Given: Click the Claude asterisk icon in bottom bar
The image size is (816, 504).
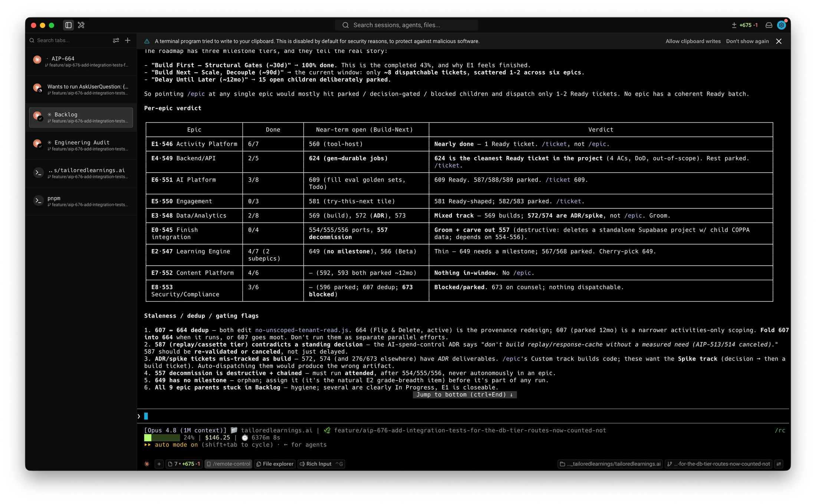Looking at the screenshot, I should tap(147, 464).
